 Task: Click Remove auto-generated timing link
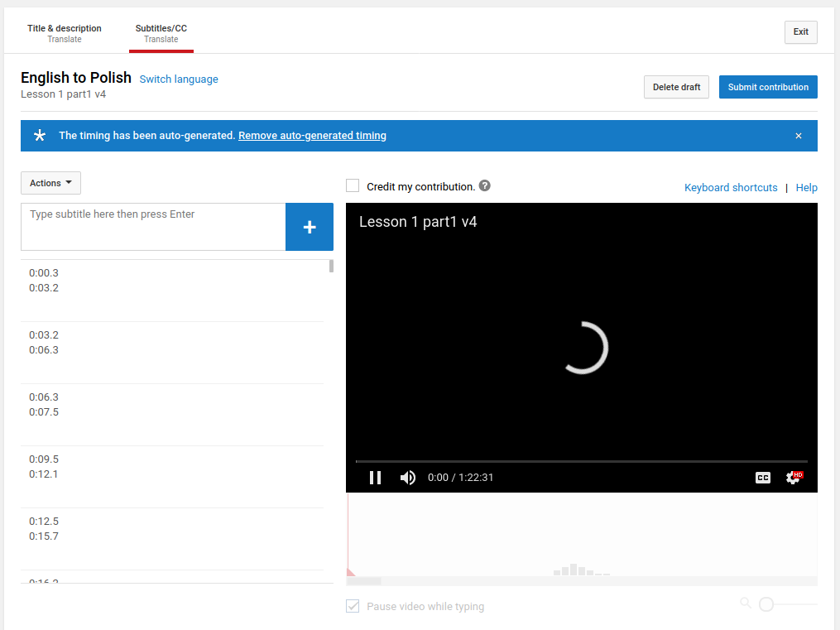click(312, 136)
